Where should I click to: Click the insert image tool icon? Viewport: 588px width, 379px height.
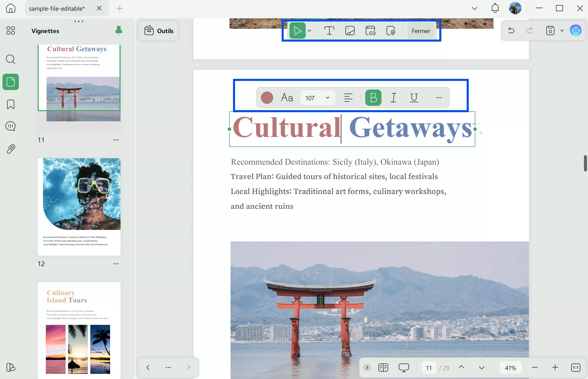pyautogui.click(x=350, y=31)
